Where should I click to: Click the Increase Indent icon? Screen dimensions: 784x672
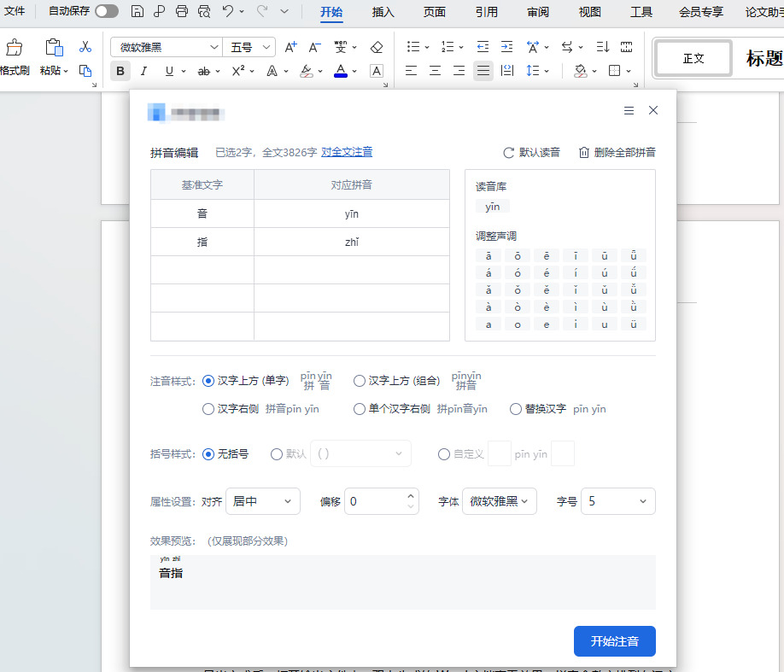tap(506, 47)
